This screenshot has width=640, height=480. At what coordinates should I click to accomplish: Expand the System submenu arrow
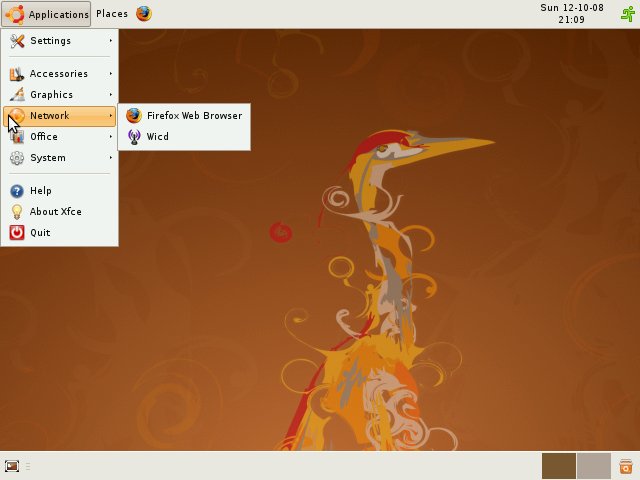111,158
